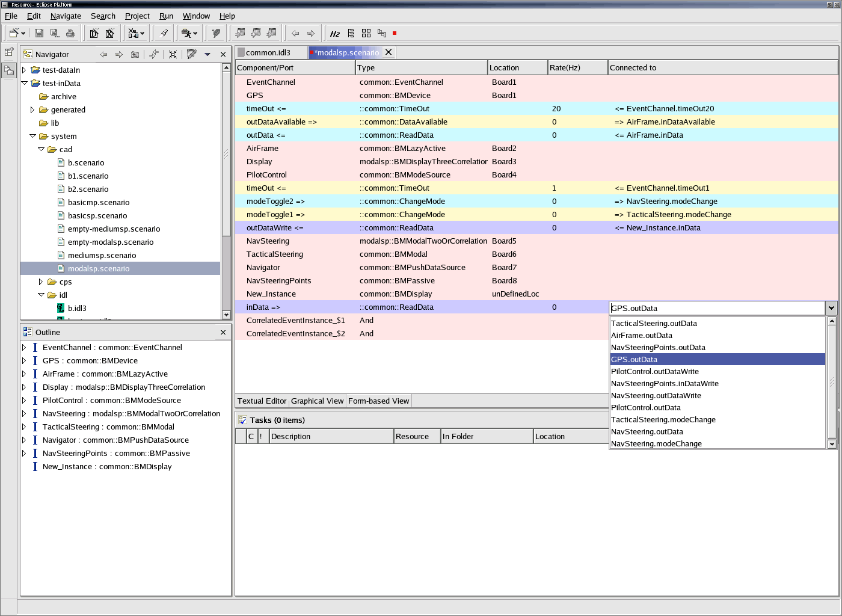Click the tree hierarchy toolbar icon
This screenshot has width=842, height=616.
point(351,33)
